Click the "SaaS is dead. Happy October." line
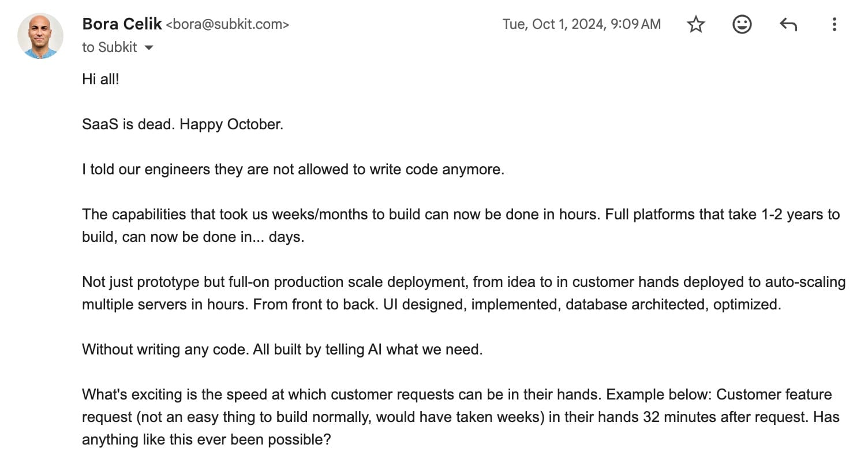 click(182, 125)
